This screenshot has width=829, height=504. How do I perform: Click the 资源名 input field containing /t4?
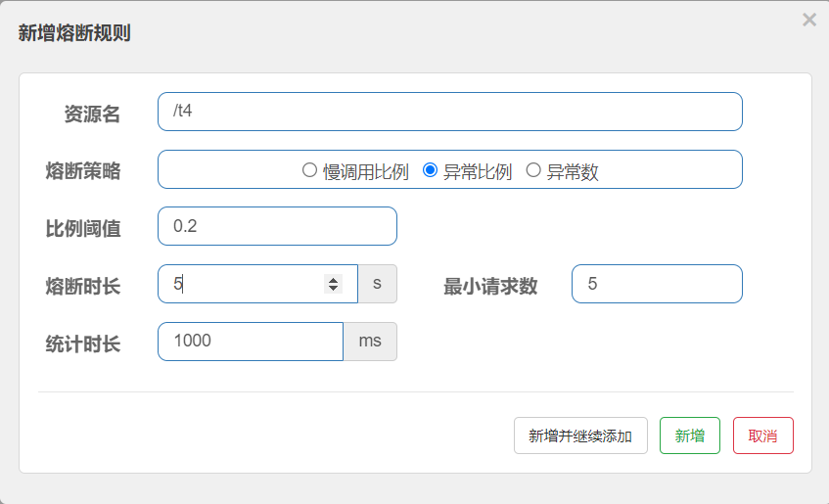[449, 112]
